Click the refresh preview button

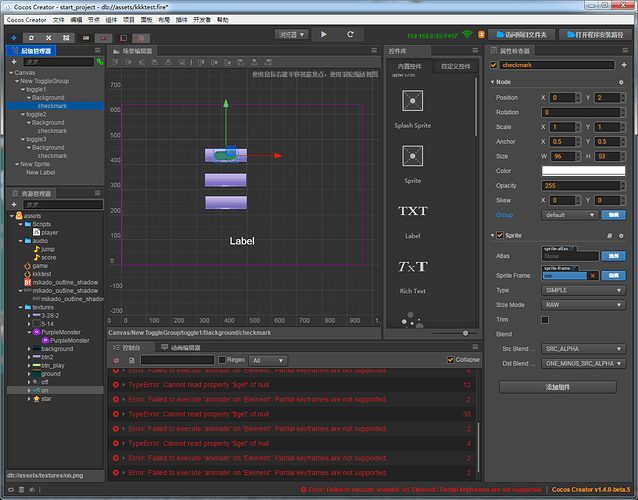click(351, 34)
